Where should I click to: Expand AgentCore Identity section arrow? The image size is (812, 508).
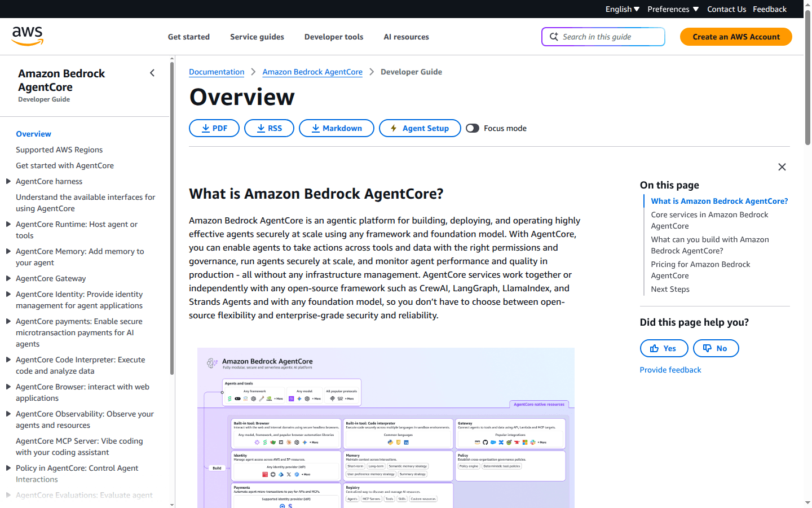tap(8, 294)
